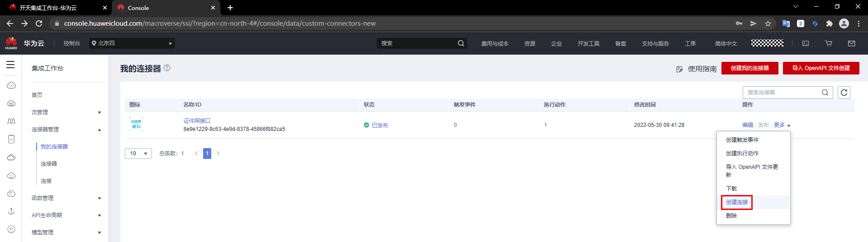Open 资源 in top navigation
868x242 pixels.
(x=530, y=44)
